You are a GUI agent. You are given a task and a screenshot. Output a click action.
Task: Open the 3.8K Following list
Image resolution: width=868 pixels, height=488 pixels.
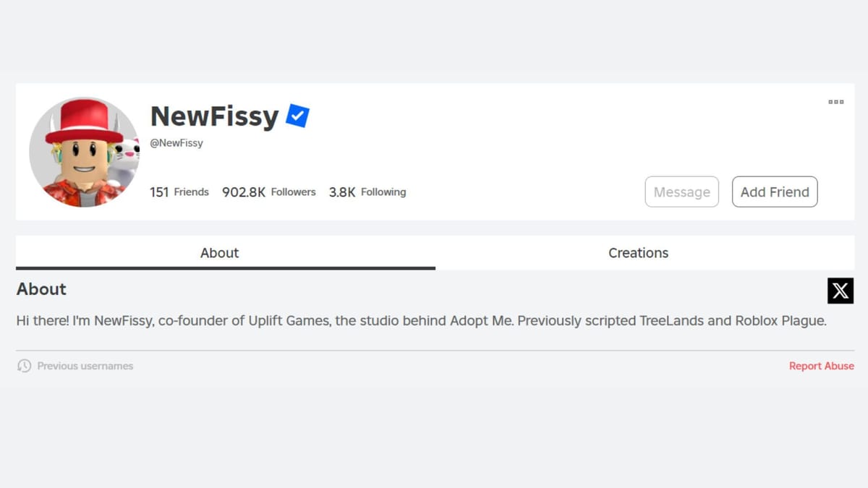[x=367, y=192]
